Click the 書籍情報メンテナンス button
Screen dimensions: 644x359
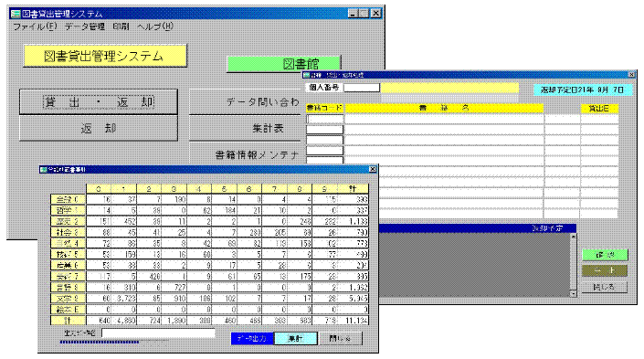pos(246,155)
